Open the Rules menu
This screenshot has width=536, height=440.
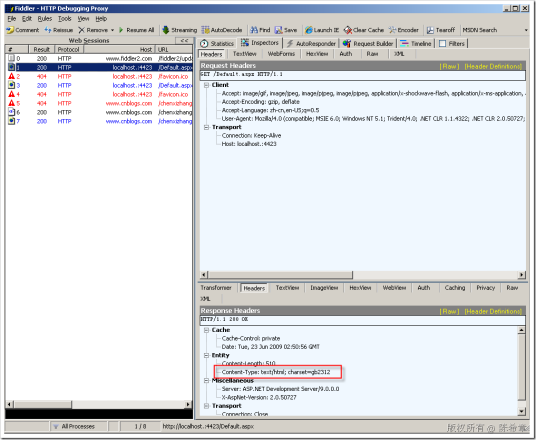[45, 18]
